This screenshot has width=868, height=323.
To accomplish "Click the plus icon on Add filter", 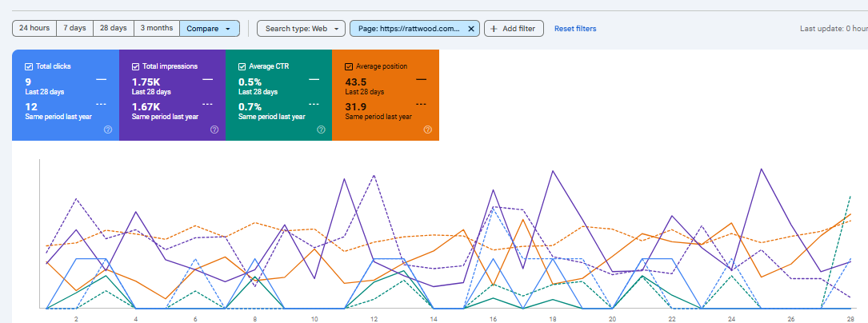I will [494, 29].
